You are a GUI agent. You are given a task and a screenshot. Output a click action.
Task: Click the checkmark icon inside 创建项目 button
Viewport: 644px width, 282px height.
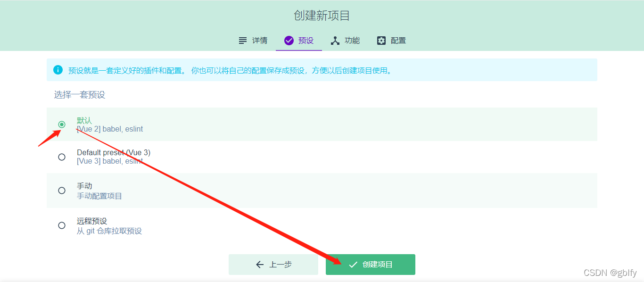click(x=353, y=265)
